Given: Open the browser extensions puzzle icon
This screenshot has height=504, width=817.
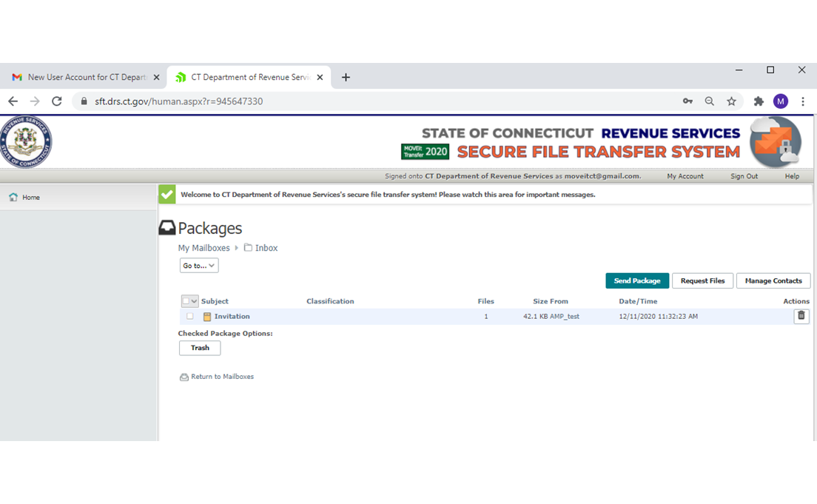Looking at the screenshot, I should pos(759,101).
